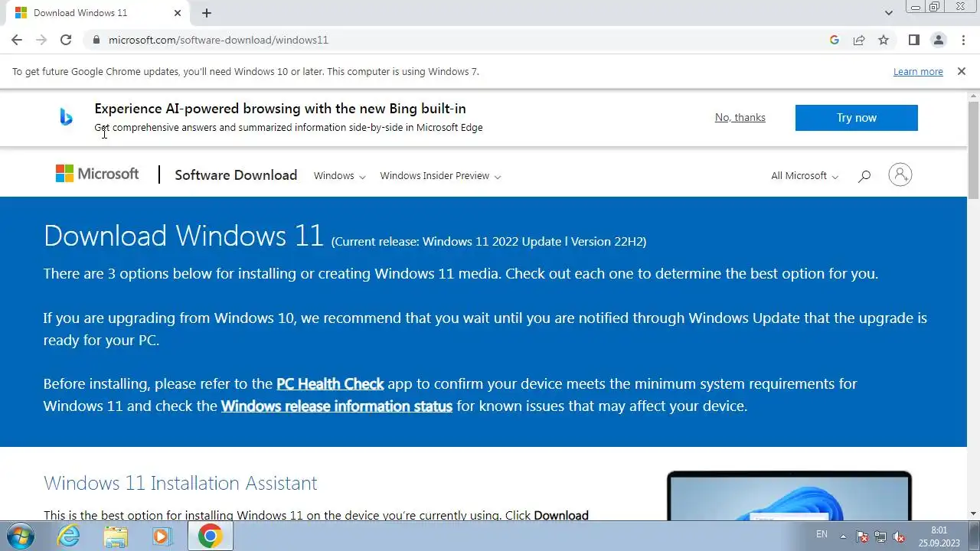Sign in via the account avatar icon
Screen dimensions: 980x551
tap(900, 175)
